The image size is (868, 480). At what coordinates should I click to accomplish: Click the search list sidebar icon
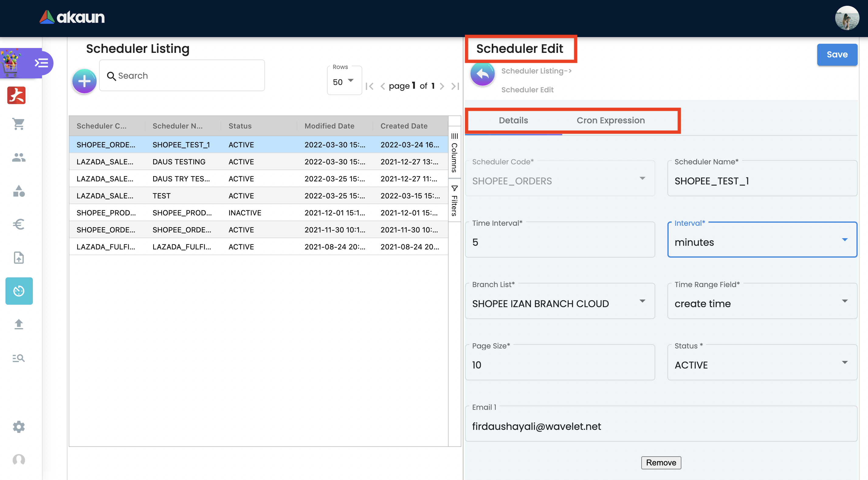pos(19,358)
